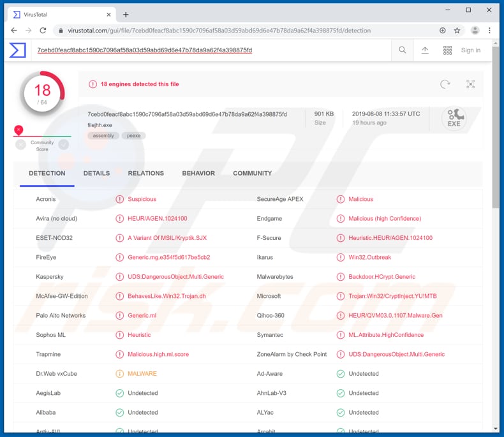Select BehavesLike.Win32.Trojan.dh McAfee result
Viewport: 504px width, 437px height.
point(167,296)
